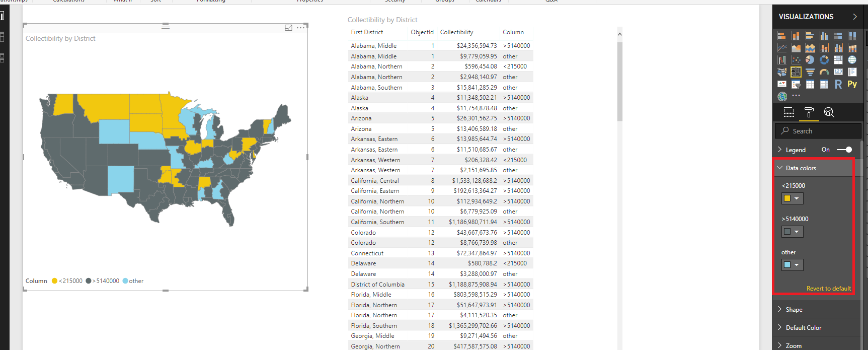
Task: Choose the Table visualization icon
Action: pyautogui.click(x=810, y=84)
